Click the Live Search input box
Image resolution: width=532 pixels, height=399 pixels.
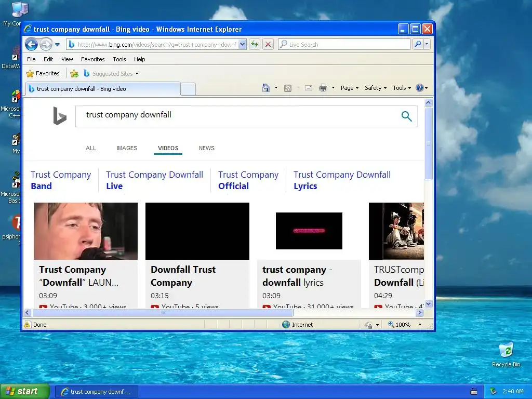tap(344, 44)
